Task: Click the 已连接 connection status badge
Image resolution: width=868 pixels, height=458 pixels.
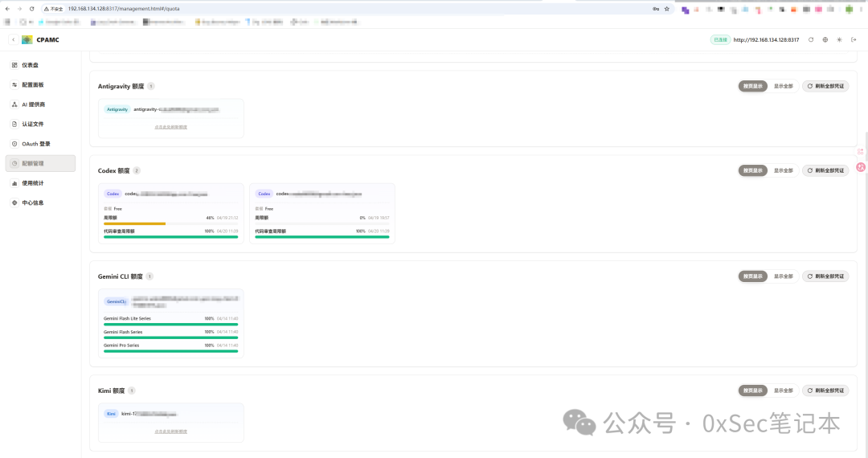Action: 720,40
